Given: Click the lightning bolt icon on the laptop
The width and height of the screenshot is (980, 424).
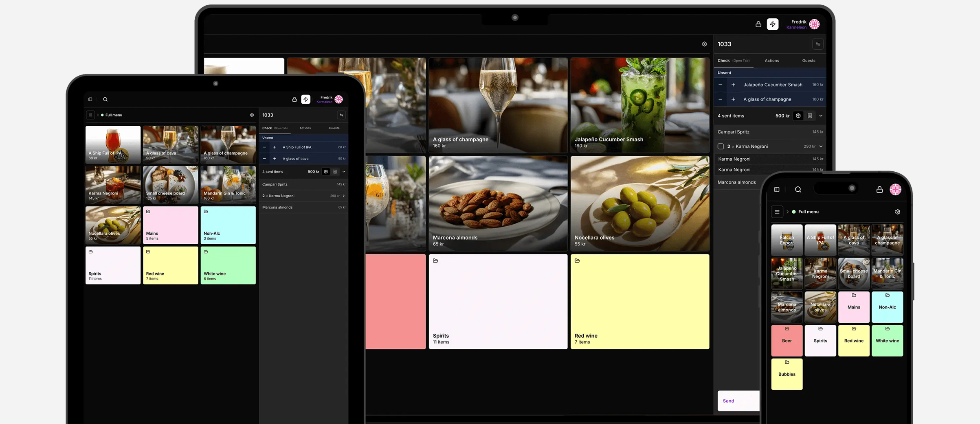Looking at the screenshot, I should [x=772, y=24].
